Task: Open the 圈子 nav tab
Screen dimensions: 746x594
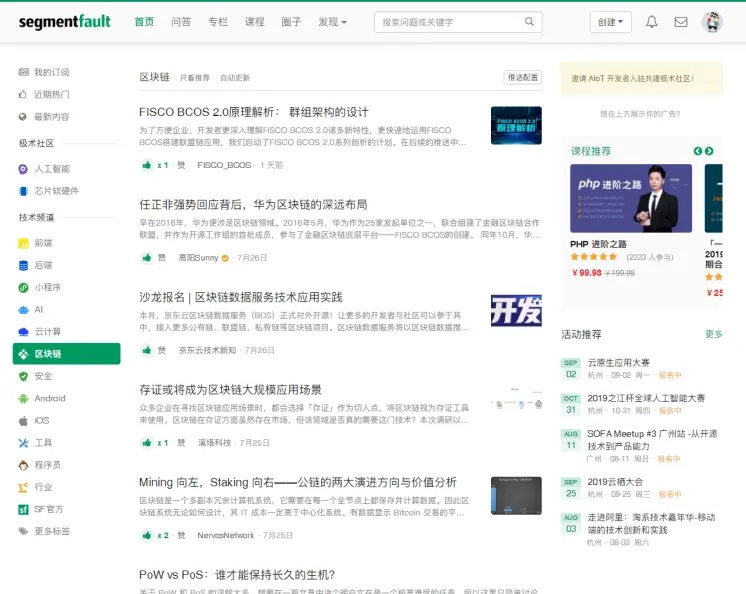Action: (291, 22)
